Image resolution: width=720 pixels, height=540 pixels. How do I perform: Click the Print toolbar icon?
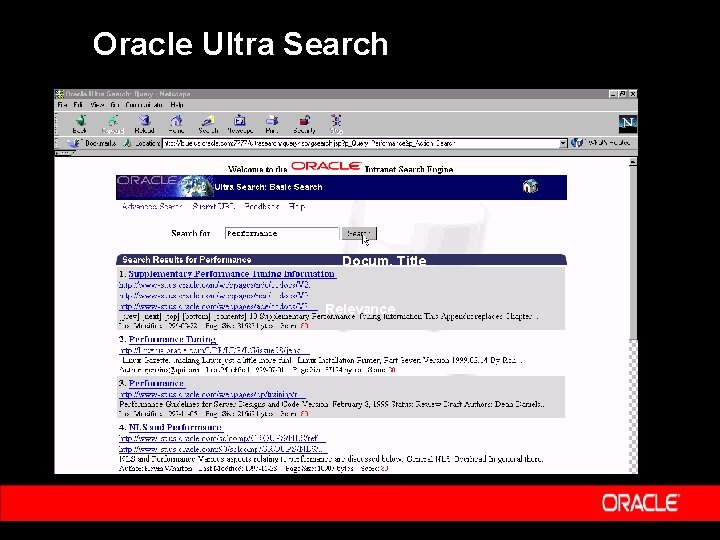272,121
